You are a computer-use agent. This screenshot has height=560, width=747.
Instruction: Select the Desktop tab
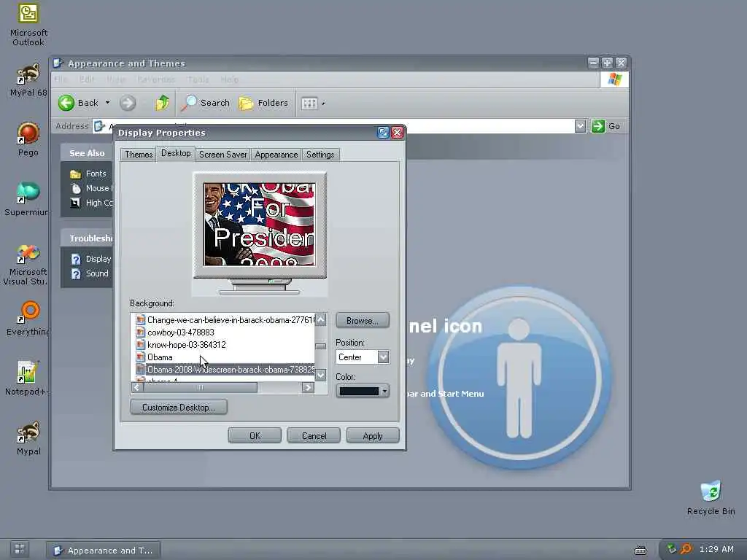[176, 153]
